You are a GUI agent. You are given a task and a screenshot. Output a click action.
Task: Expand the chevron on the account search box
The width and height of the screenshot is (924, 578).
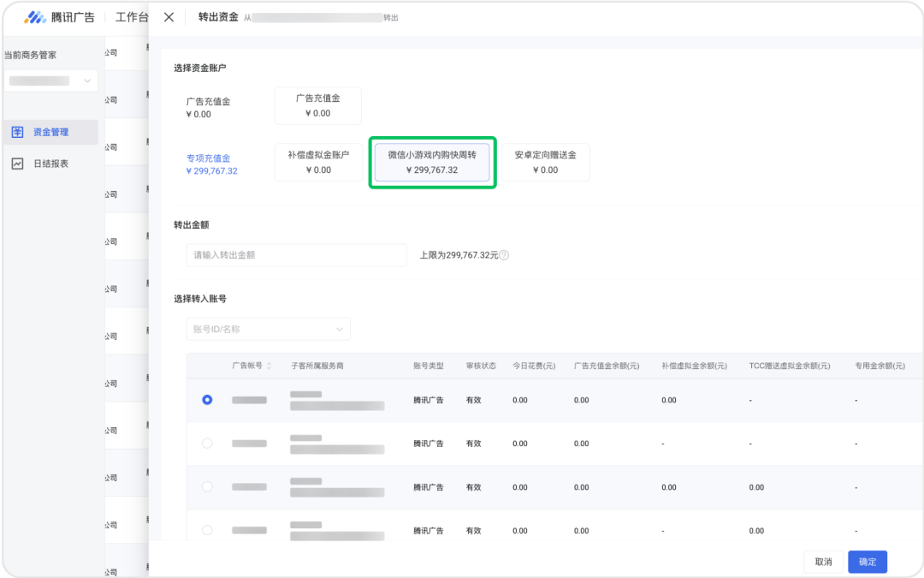pyautogui.click(x=341, y=329)
